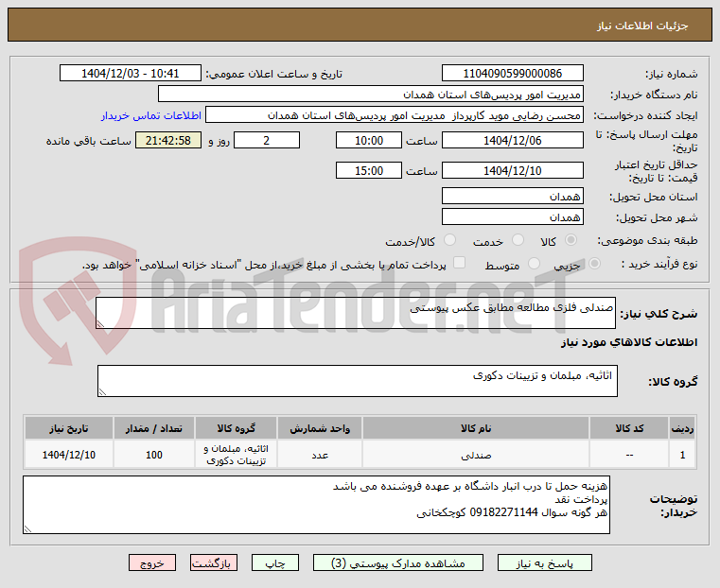This screenshot has height=588, width=720.
Task: Click the تعداد / مقدار column header
Action: (154, 428)
